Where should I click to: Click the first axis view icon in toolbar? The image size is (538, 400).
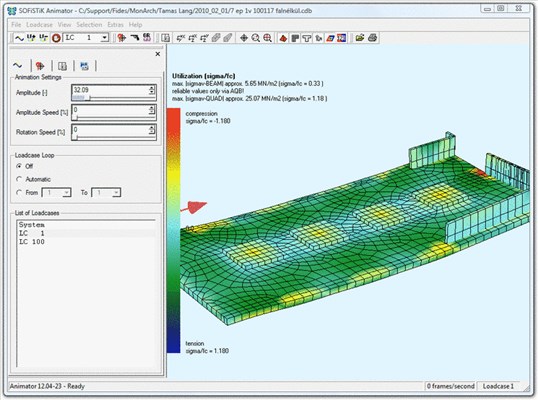point(181,38)
